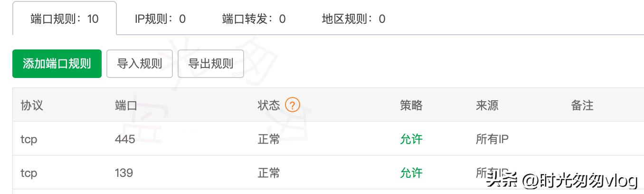Toggle 允许 policy for port 139

point(411,173)
